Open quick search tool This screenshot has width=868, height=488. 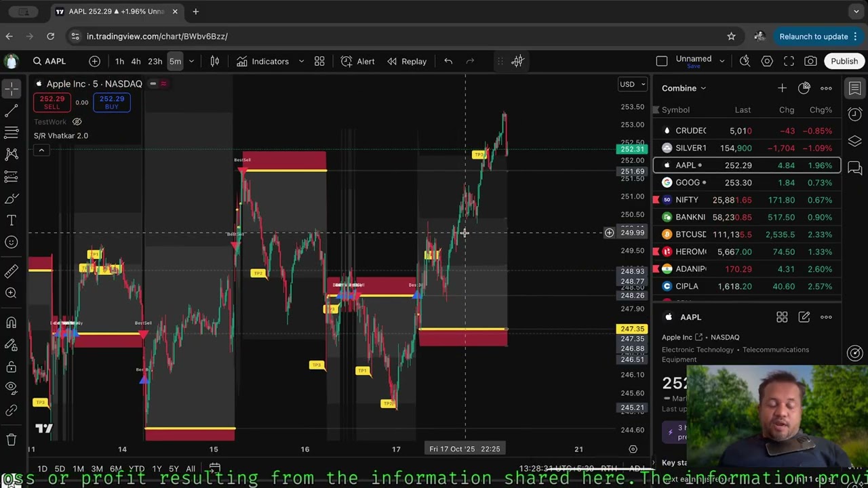click(x=745, y=61)
